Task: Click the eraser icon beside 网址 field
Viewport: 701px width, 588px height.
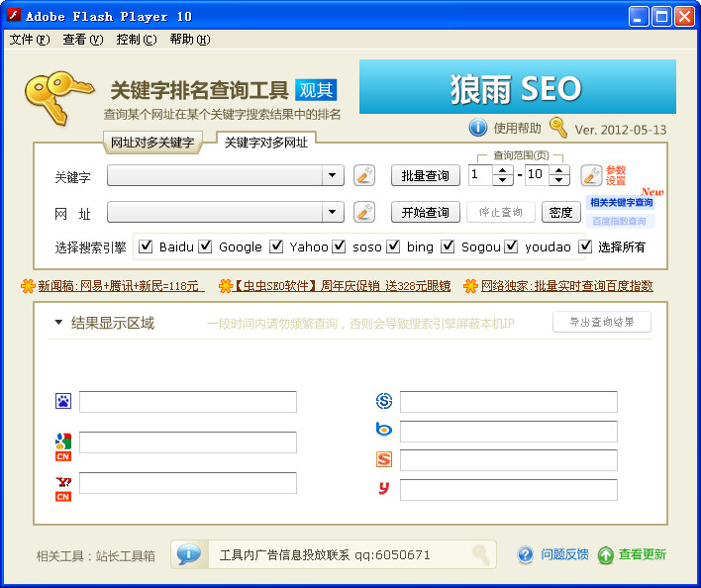Action: coord(363,212)
